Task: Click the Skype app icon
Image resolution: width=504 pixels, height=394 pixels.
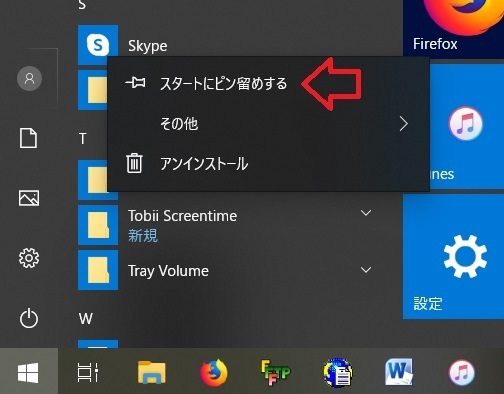Action: (98, 45)
